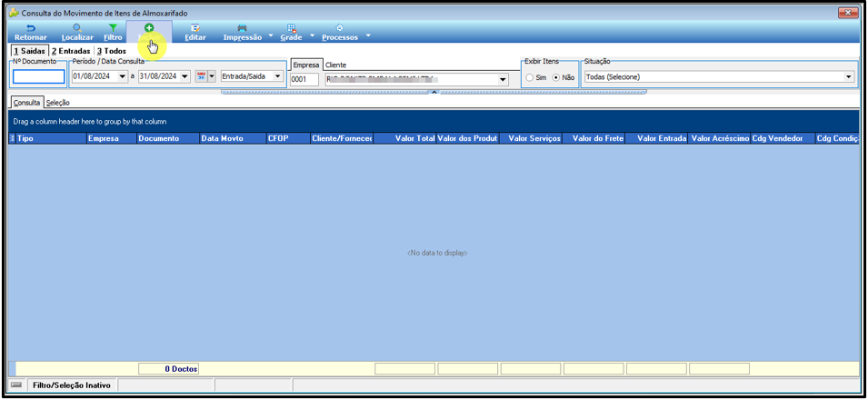Viewport: 868px width, 400px height.
Task: Open the arrow next to calendar icon
Action: (x=212, y=76)
